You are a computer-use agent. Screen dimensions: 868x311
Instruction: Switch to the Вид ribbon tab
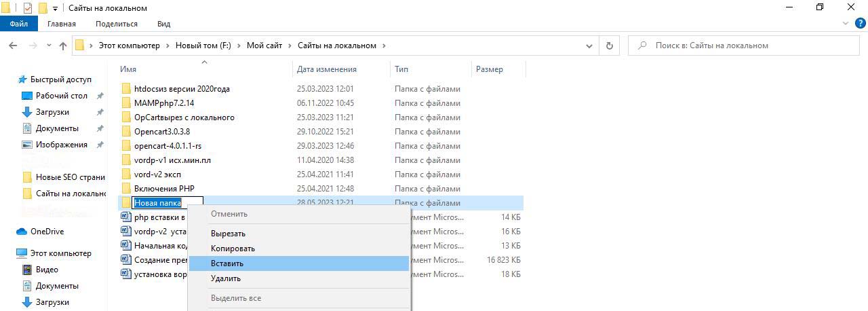pos(163,24)
